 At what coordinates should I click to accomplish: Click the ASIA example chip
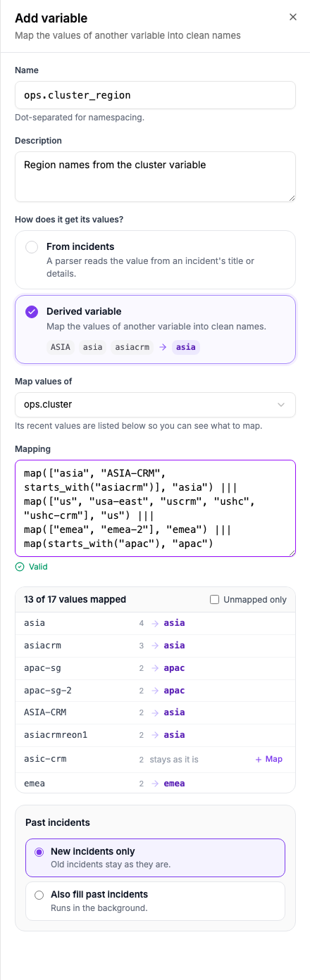(x=61, y=347)
